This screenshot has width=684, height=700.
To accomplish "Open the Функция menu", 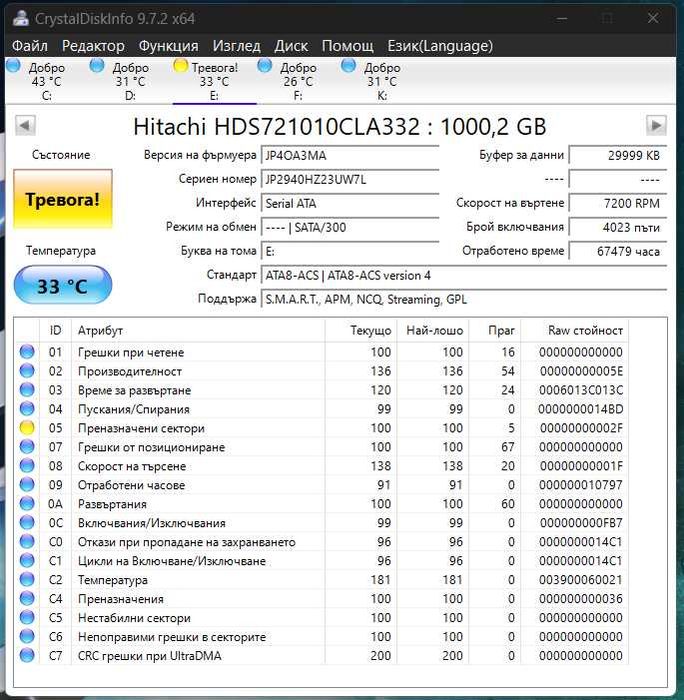I will [x=168, y=46].
